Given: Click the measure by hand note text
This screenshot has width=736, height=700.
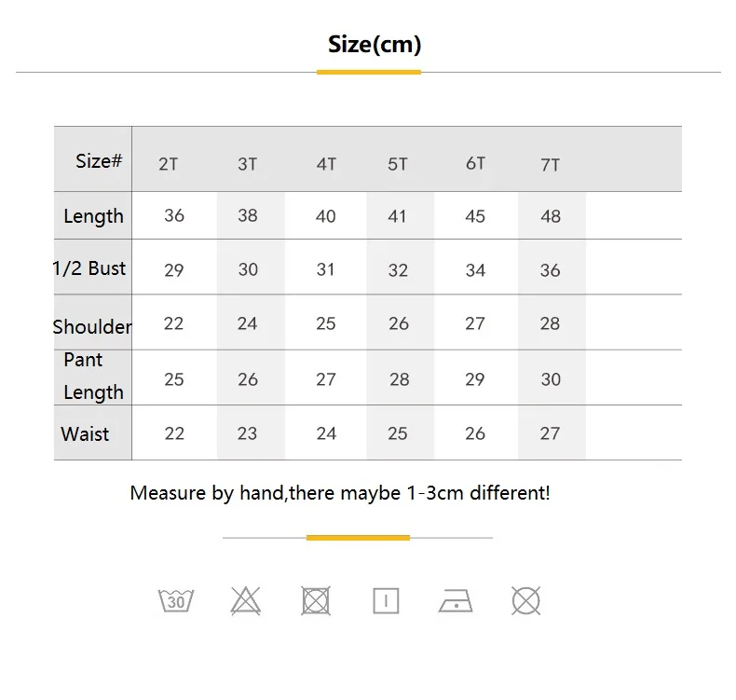Looking at the screenshot, I should pyautogui.click(x=340, y=493).
